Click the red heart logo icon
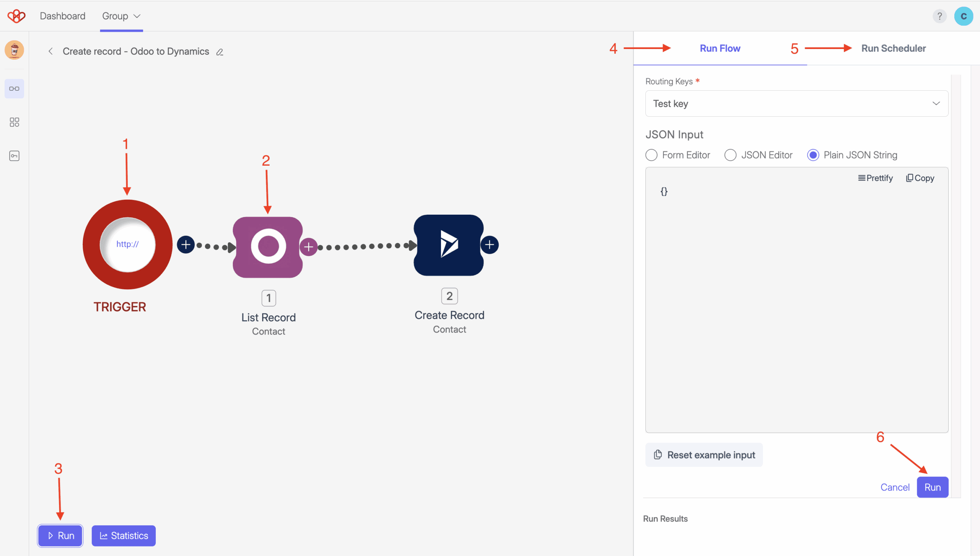The height and width of the screenshot is (556, 980). coord(16,16)
